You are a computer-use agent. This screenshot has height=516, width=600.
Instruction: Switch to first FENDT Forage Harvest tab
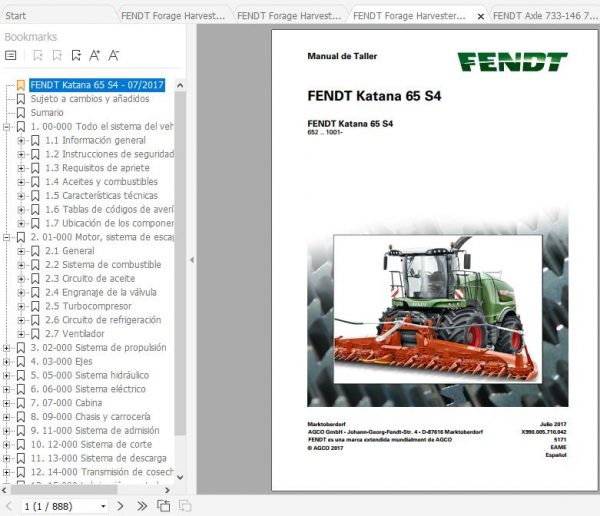(173, 16)
